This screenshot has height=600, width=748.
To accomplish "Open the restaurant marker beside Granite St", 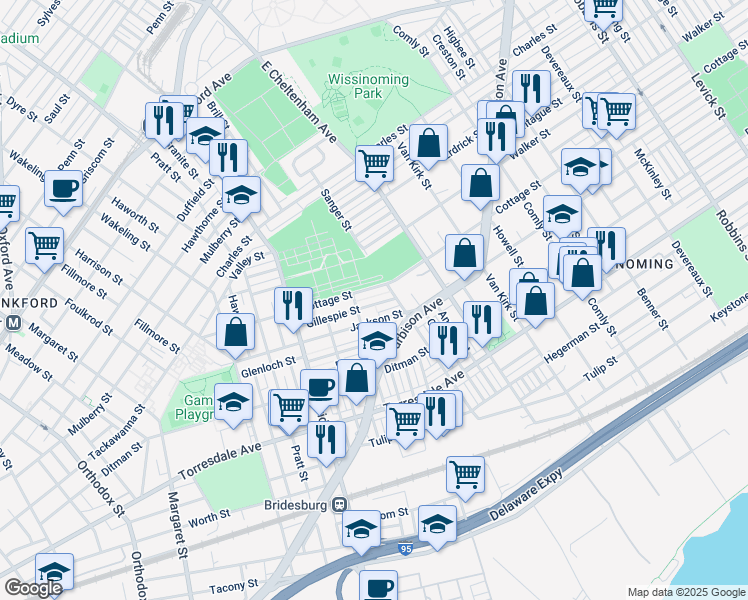I will tap(164, 124).
